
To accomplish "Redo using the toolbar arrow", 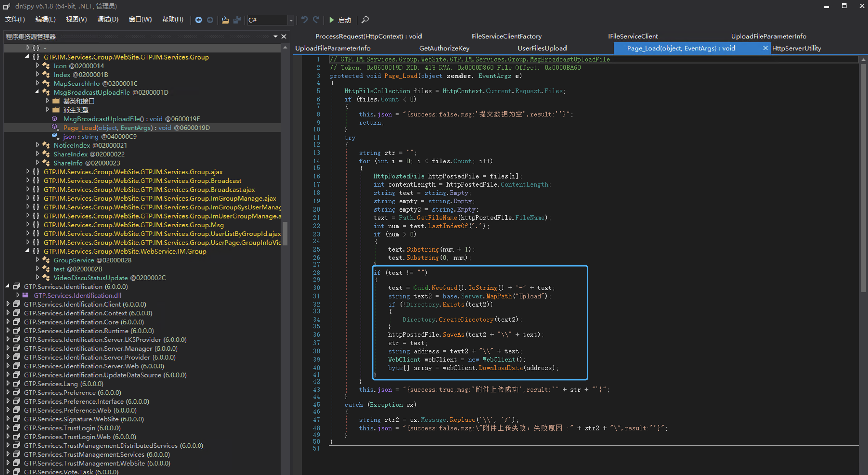I will tap(316, 20).
